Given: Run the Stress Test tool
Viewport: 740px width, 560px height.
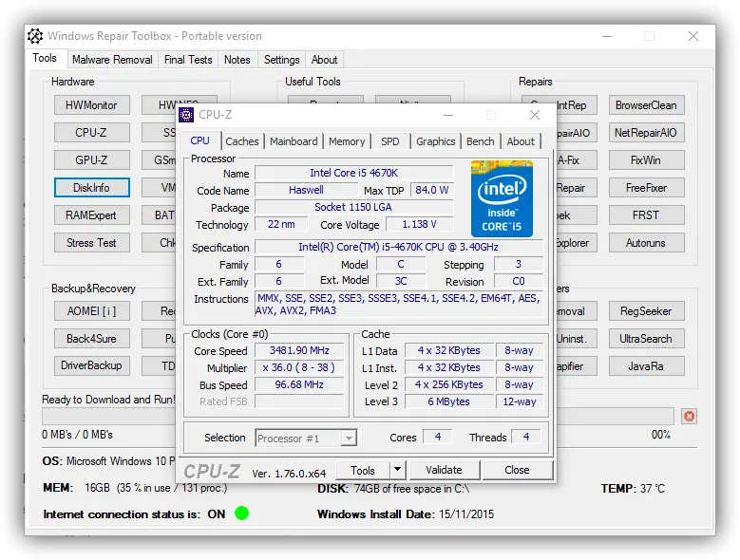Looking at the screenshot, I should pyautogui.click(x=91, y=243).
